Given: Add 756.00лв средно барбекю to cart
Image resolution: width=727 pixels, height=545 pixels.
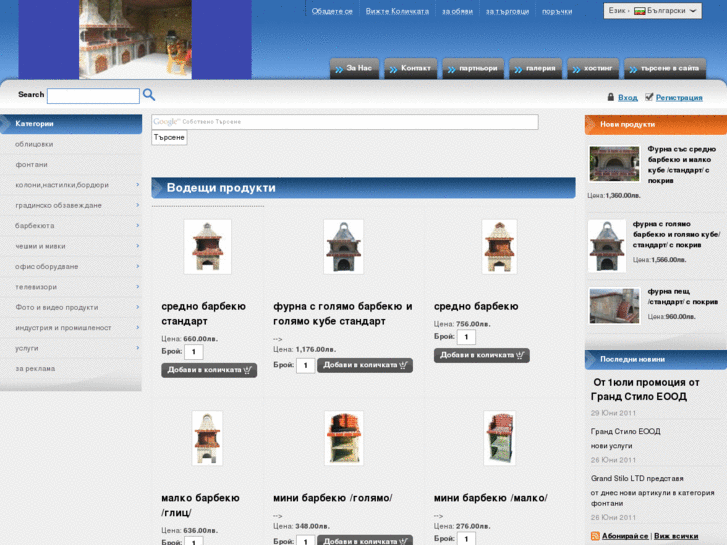Looking at the screenshot, I should [x=482, y=355].
